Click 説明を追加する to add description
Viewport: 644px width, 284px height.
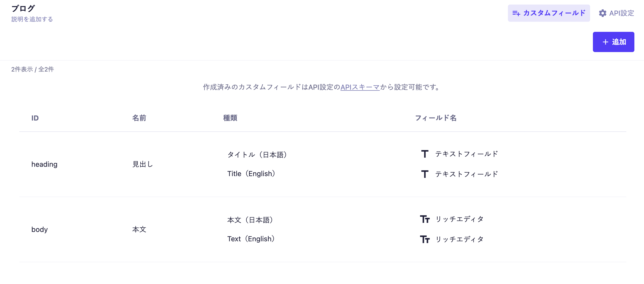coord(32,19)
